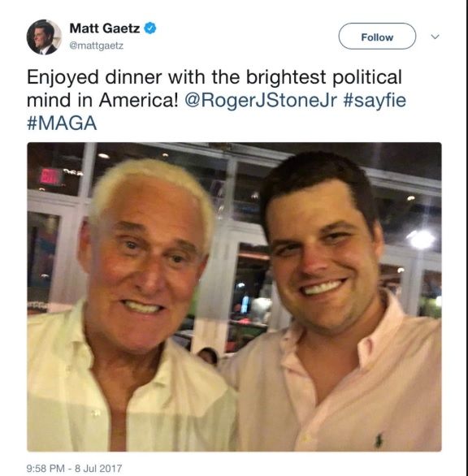This screenshot has width=468, height=476.
Task: Open the Matt Gaetz display name
Action: (x=105, y=28)
